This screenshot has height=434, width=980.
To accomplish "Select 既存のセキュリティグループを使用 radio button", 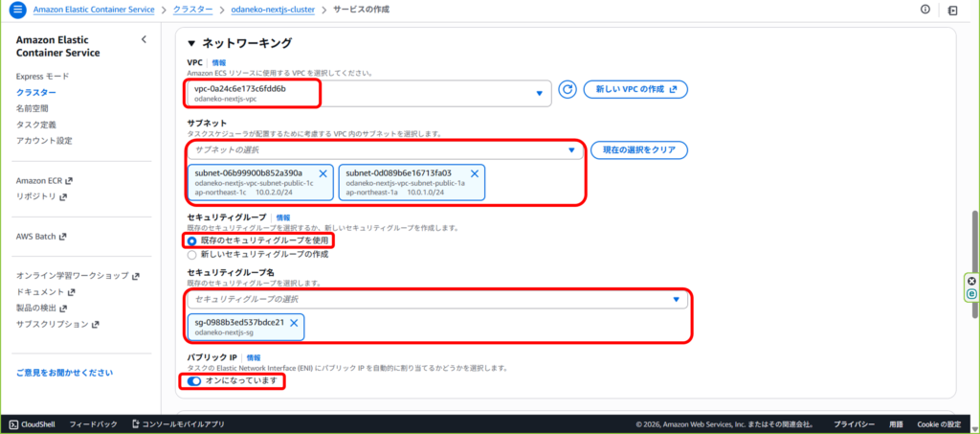I will point(191,240).
